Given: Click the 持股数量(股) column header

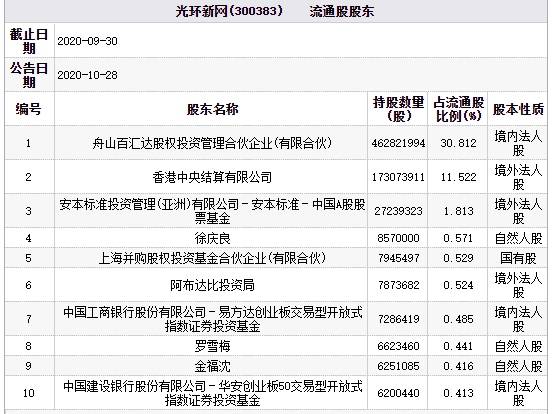Looking at the screenshot, I should click(398, 109).
